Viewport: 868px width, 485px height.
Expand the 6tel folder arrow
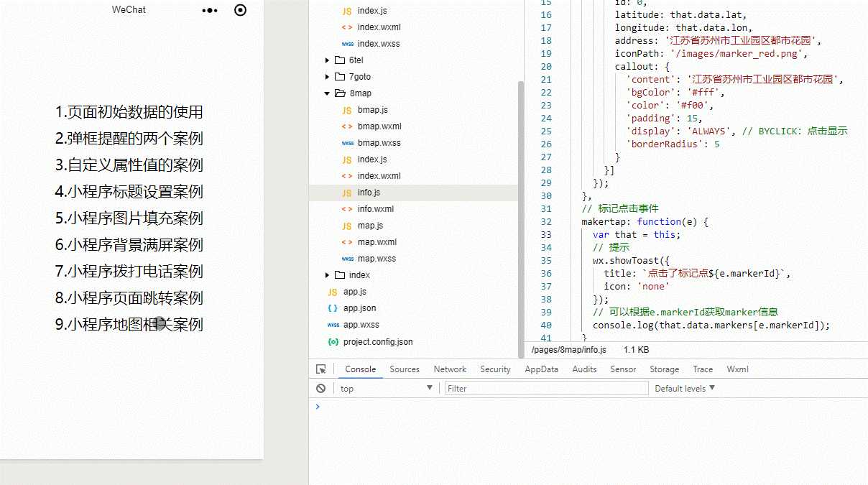pyautogui.click(x=327, y=60)
